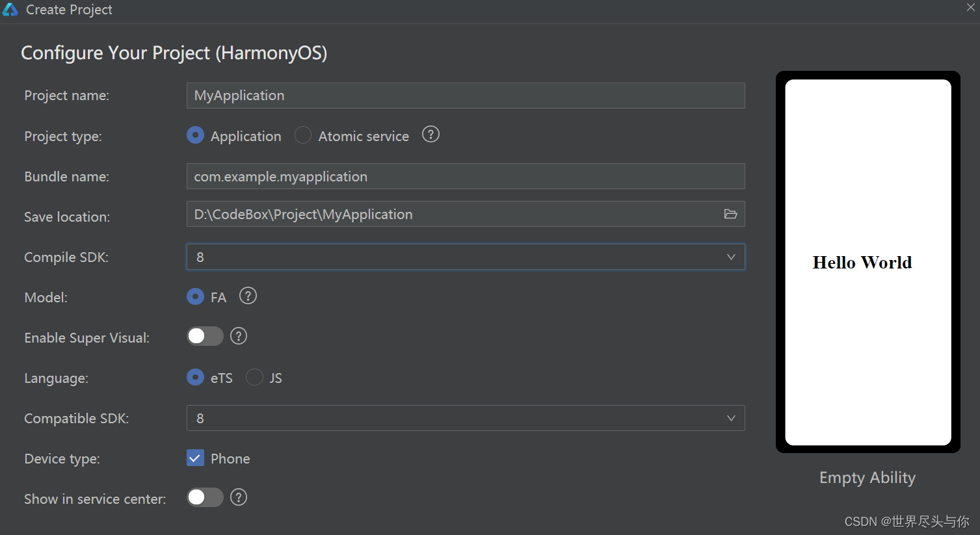Click the Hello World phone preview
The width and height of the screenshot is (980, 535).
pyautogui.click(x=868, y=262)
